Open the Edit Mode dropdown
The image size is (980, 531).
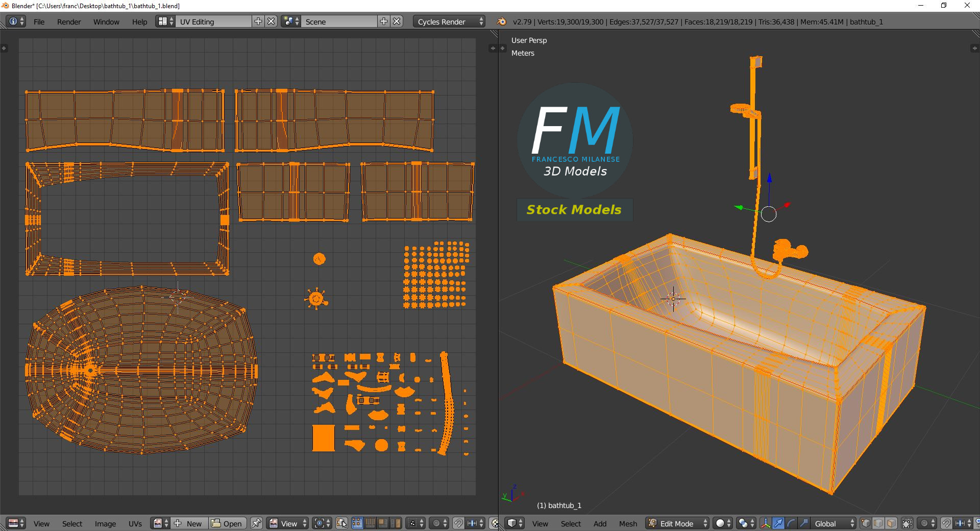[678, 523]
